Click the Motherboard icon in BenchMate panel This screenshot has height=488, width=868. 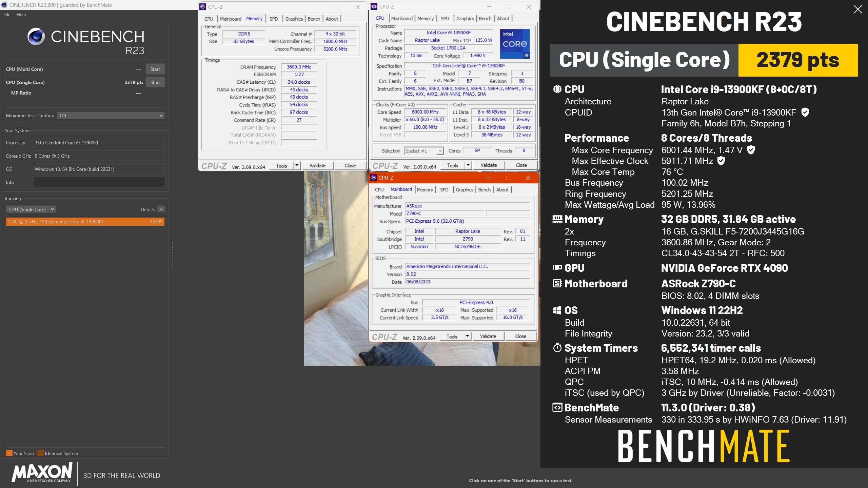[557, 283]
